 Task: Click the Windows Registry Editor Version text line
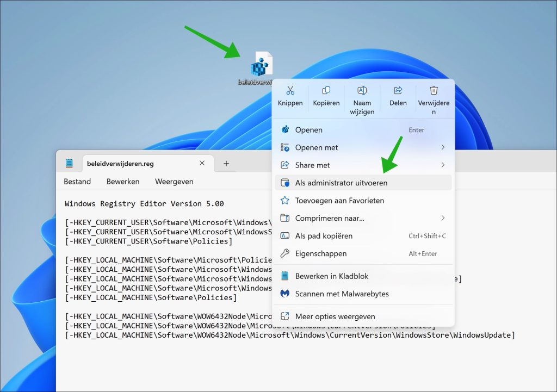[x=144, y=204]
